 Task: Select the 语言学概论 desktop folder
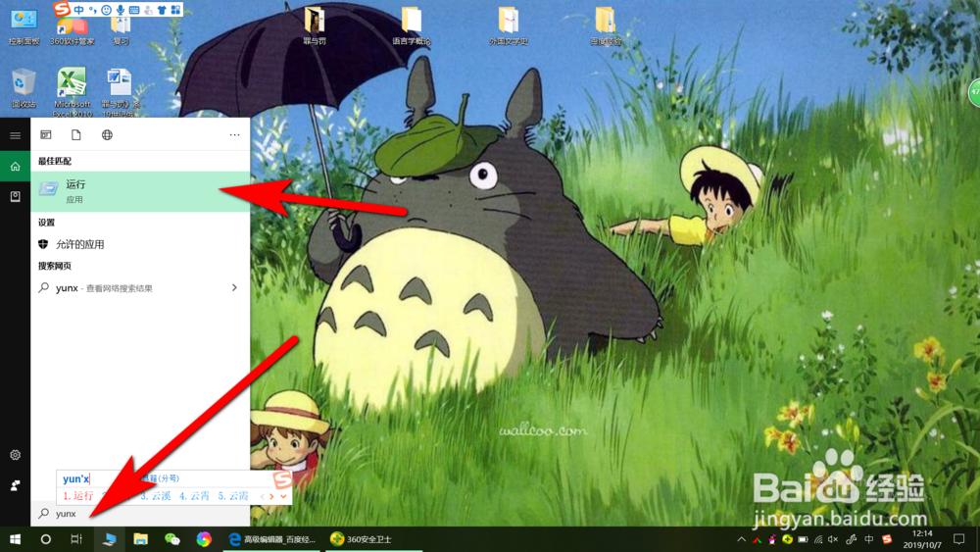pyautogui.click(x=412, y=25)
